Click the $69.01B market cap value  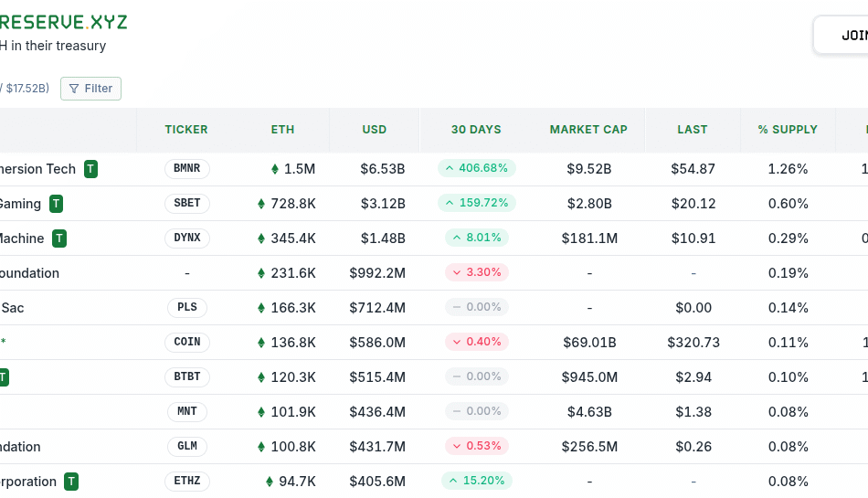[589, 343]
